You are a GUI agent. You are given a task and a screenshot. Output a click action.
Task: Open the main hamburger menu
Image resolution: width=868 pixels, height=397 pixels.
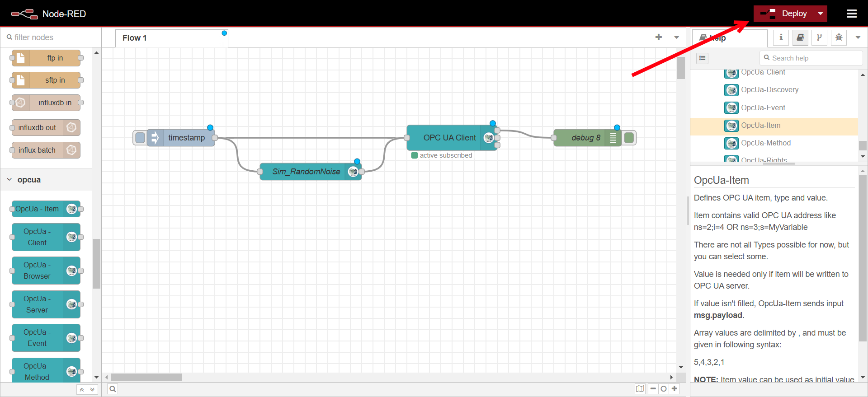(x=851, y=14)
